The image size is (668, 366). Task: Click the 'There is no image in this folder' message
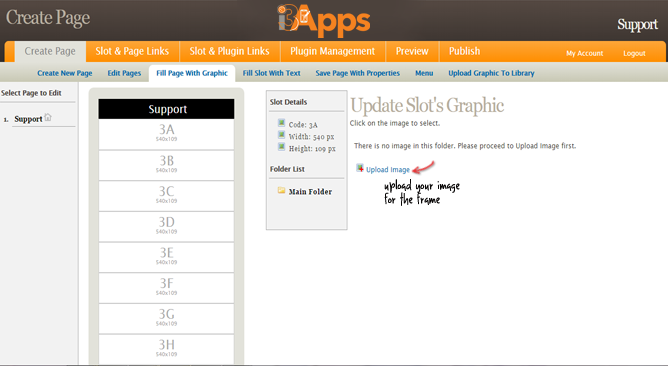465,146
